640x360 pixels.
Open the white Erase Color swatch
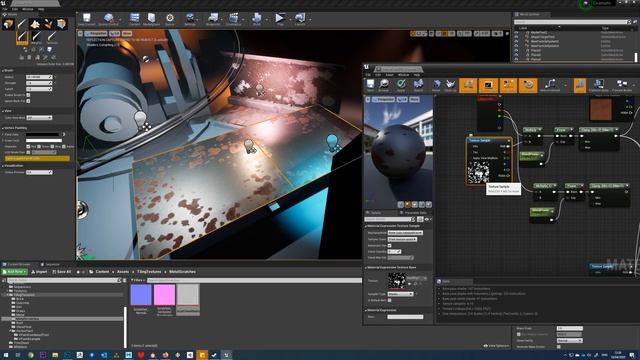tap(43, 140)
